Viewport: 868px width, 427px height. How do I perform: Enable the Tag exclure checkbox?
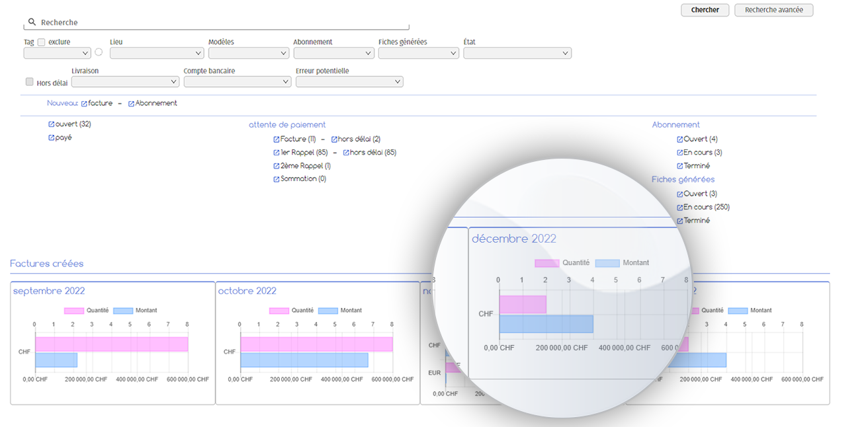[x=41, y=42]
